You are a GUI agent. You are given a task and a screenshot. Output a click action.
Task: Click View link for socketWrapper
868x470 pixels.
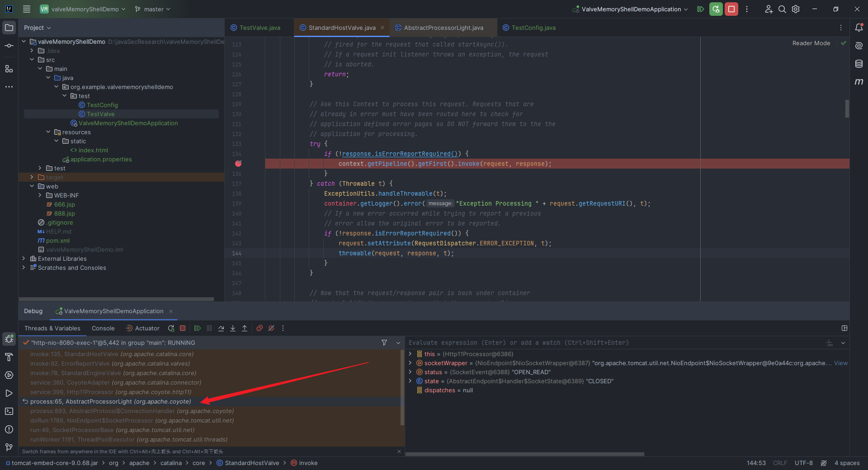pyautogui.click(x=841, y=363)
